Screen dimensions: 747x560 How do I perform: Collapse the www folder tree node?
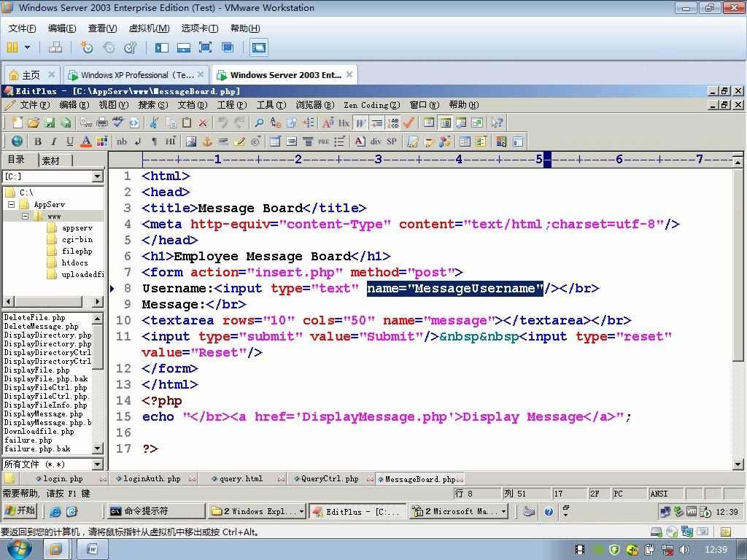coord(26,216)
